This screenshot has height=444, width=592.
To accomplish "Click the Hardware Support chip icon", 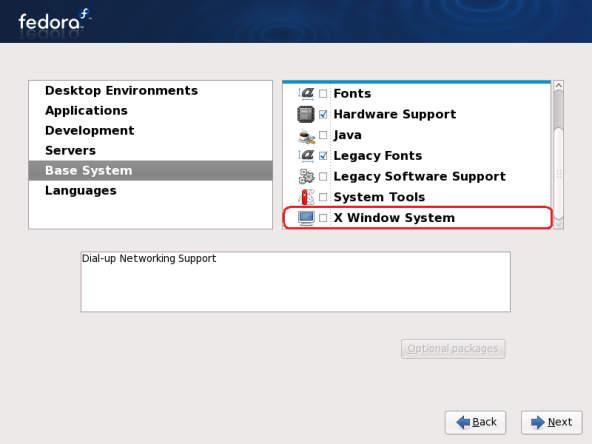I will click(306, 114).
